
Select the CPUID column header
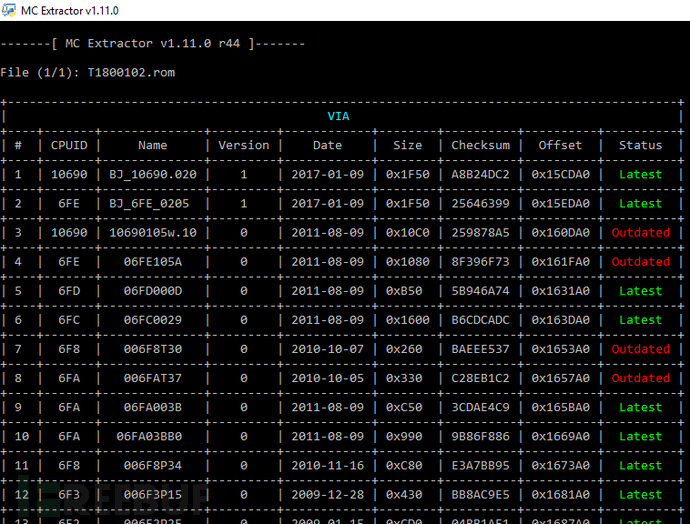click(69, 145)
